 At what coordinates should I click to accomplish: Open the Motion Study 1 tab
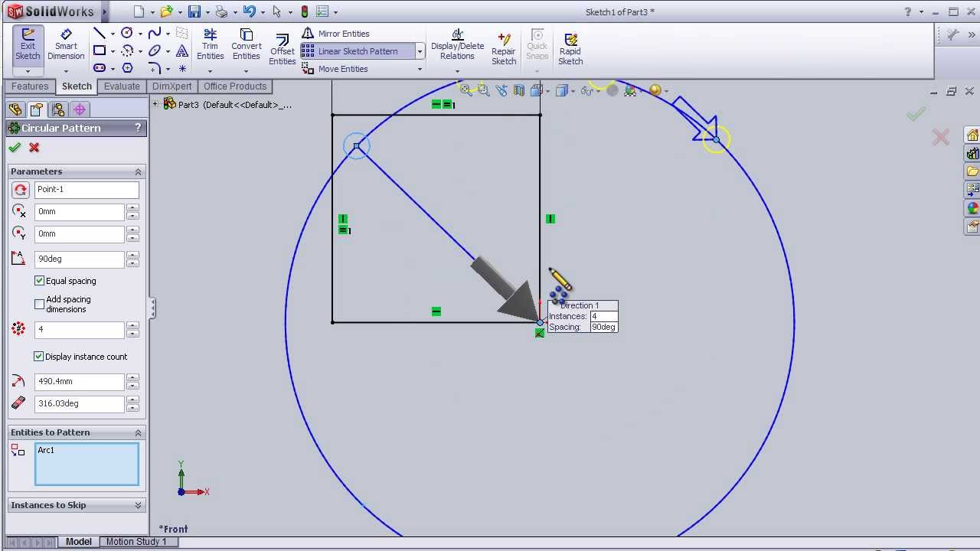(136, 542)
